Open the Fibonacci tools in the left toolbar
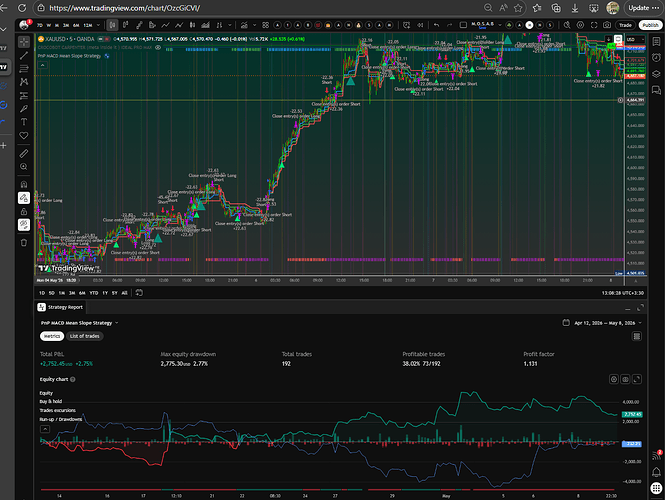665x500 pixels. coord(24,68)
